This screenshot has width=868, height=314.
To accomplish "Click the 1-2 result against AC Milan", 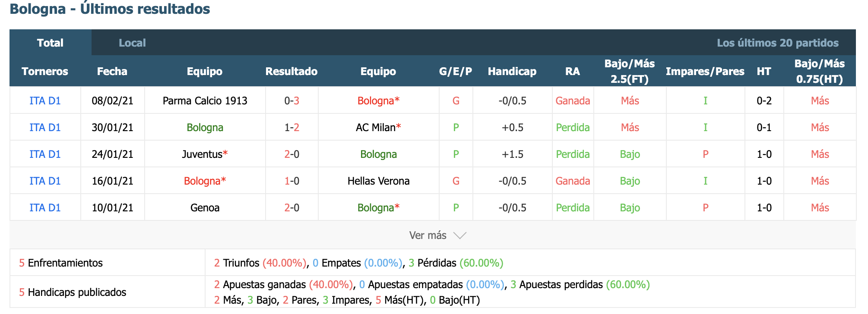I will (x=291, y=127).
